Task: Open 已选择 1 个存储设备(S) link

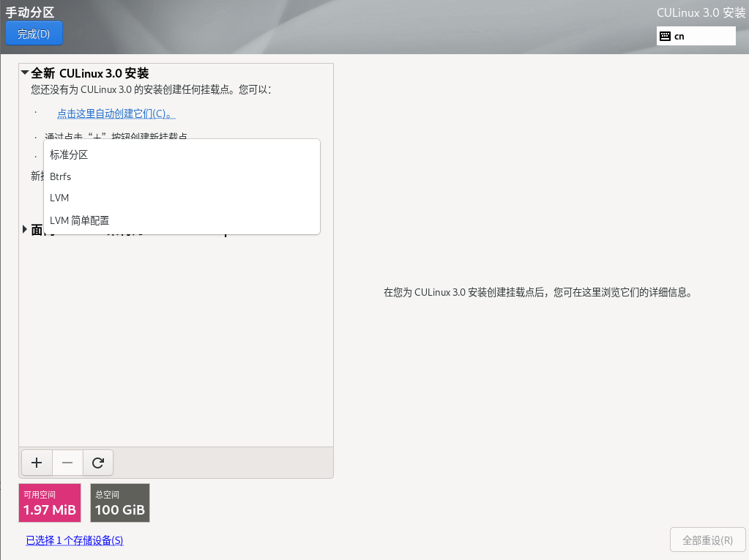Action: pos(75,540)
